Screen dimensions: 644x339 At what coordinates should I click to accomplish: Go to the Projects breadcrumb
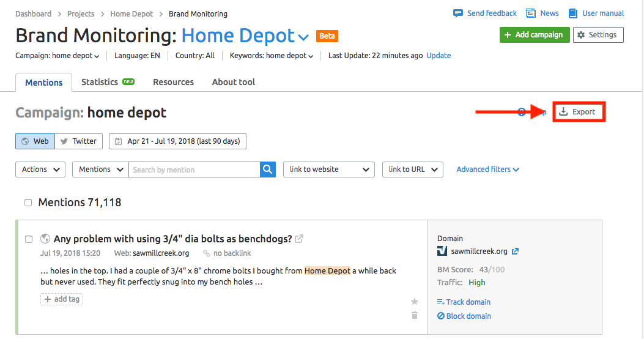tap(81, 14)
